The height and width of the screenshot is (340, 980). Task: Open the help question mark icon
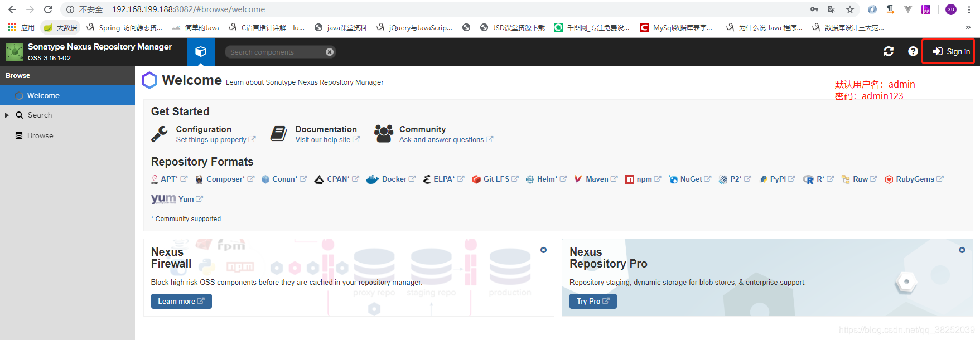913,51
